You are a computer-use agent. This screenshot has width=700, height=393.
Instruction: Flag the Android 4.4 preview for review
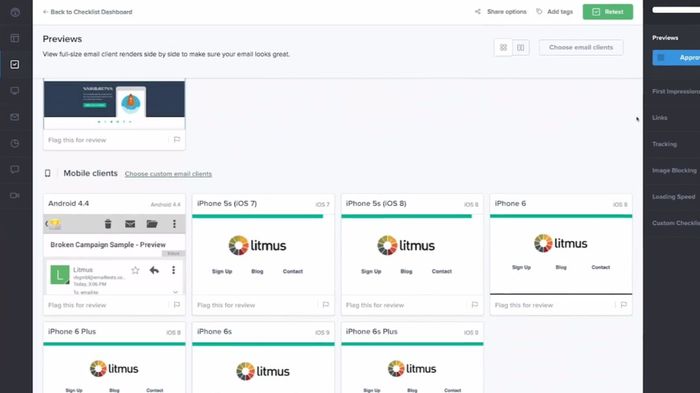177,305
